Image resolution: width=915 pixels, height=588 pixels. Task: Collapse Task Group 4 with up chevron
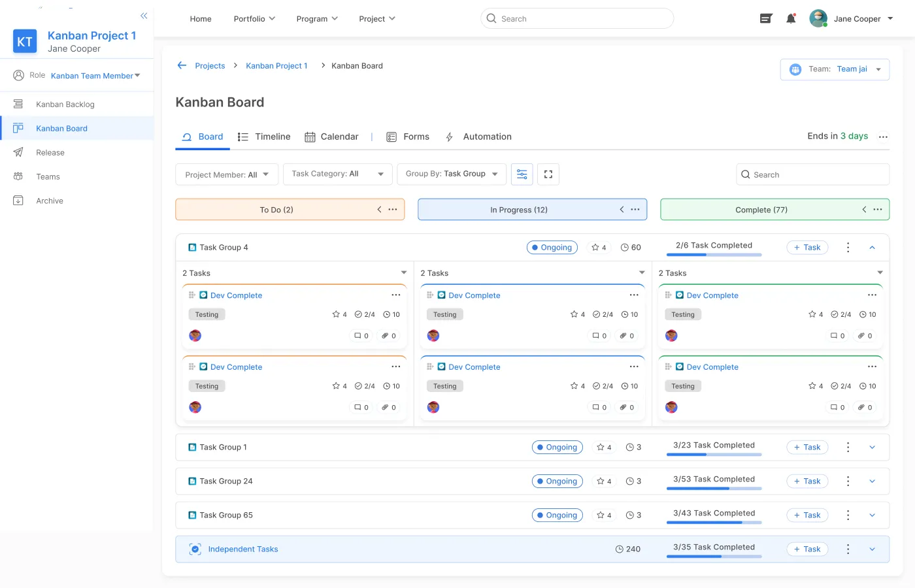[872, 248]
